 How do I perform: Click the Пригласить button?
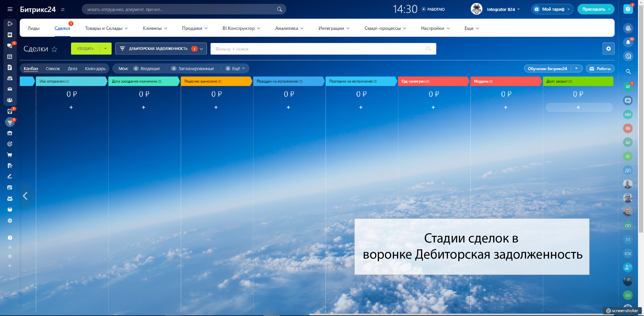point(594,9)
